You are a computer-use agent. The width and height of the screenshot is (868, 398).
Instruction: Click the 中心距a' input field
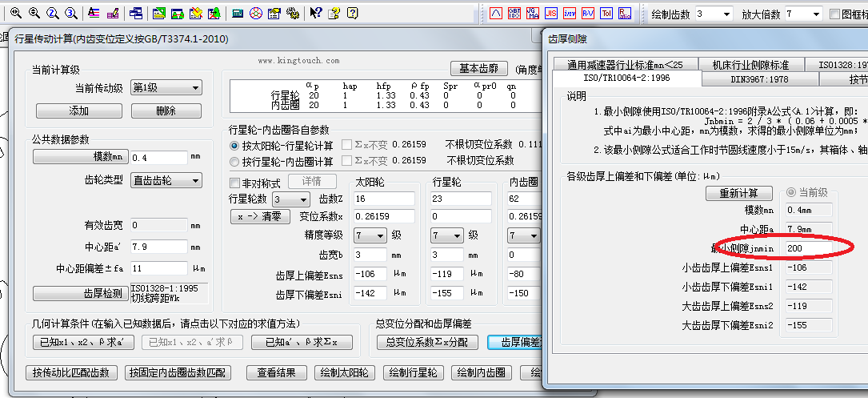[x=159, y=247]
